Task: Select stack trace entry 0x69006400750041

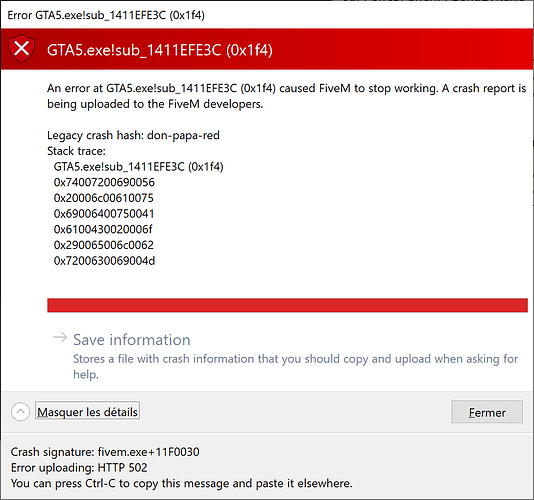Action: tap(104, 214)
